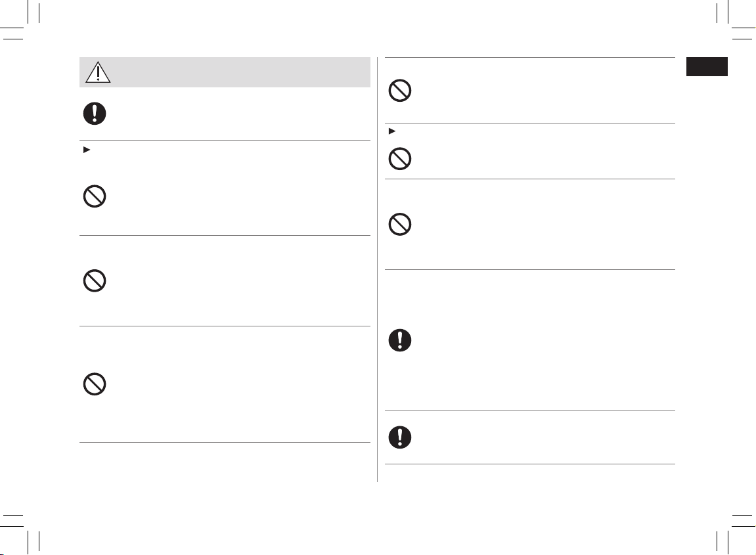
Task: Select the middle prohibition icon in left column
Action: click(95, 280)
